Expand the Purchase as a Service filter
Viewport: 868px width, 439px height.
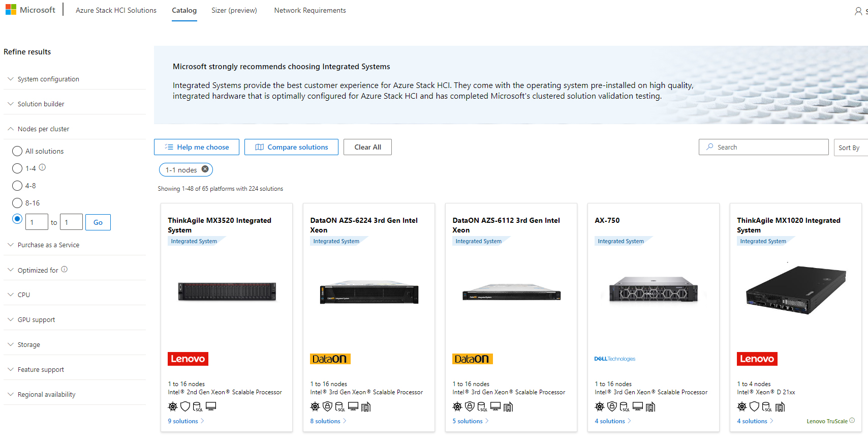(75, 245)
